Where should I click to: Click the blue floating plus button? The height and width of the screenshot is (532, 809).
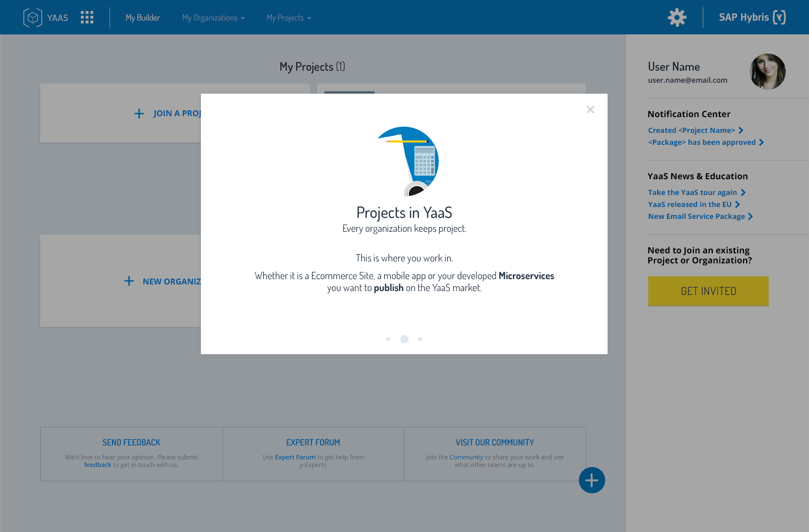(x=592, y=480)
